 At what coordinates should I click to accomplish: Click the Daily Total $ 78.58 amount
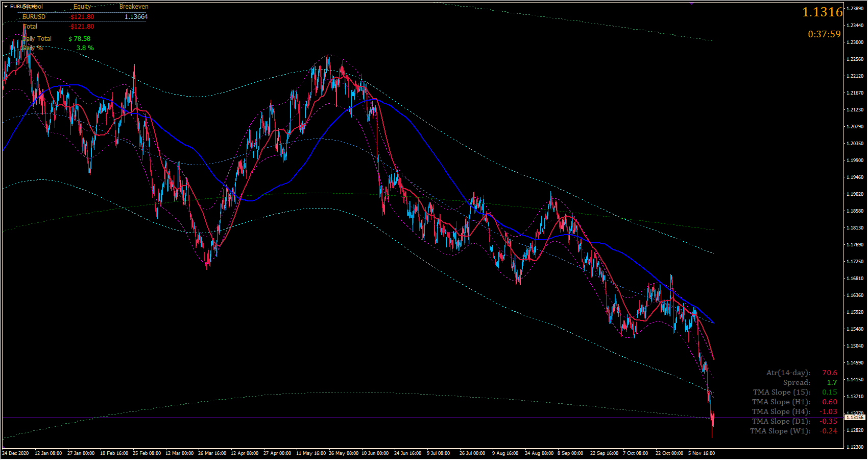[80, 39]
